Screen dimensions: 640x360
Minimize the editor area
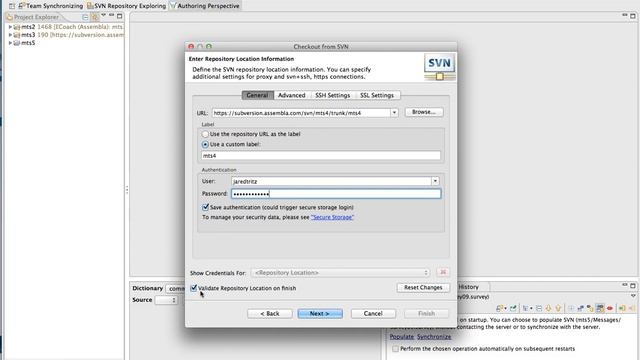[x=624, y=15]
